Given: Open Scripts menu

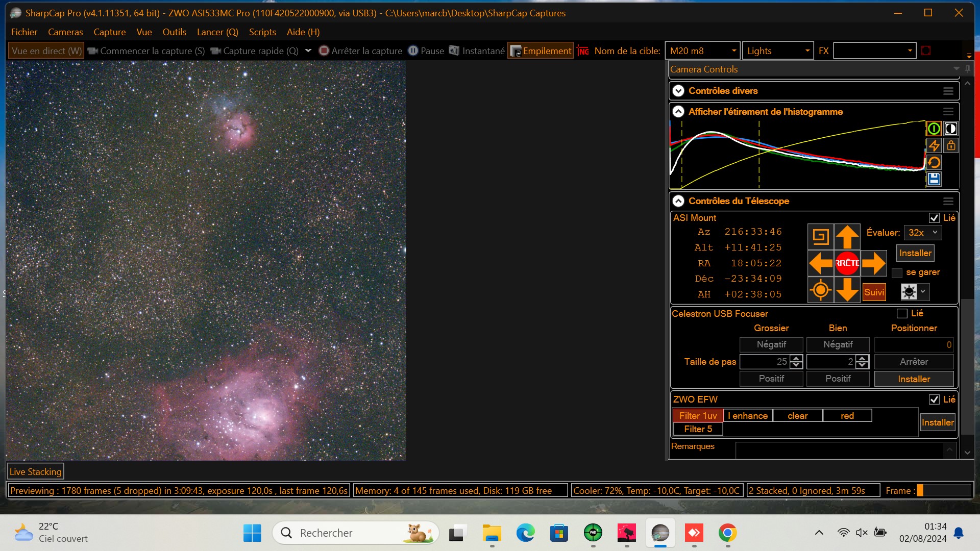Looking at the screenshot, I should [x=262, y=32].
